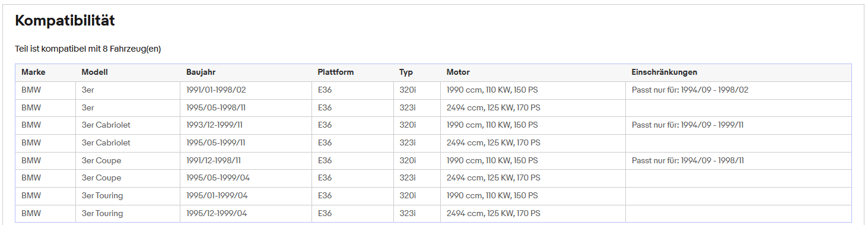The image size is (868, 225).
Task: Click '3er Cabriolet' in the 1995/05-1999/11 row
Action: [x=106, y=143]
